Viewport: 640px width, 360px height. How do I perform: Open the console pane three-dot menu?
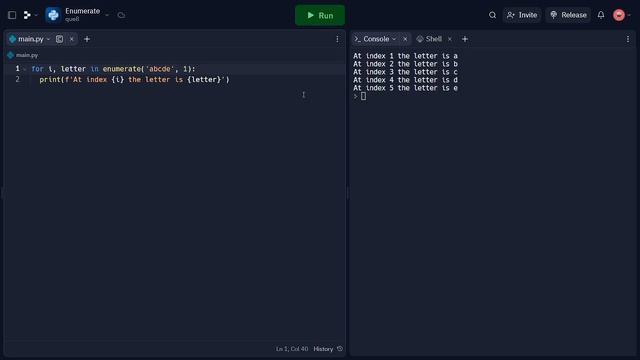[x=628, y=39]
